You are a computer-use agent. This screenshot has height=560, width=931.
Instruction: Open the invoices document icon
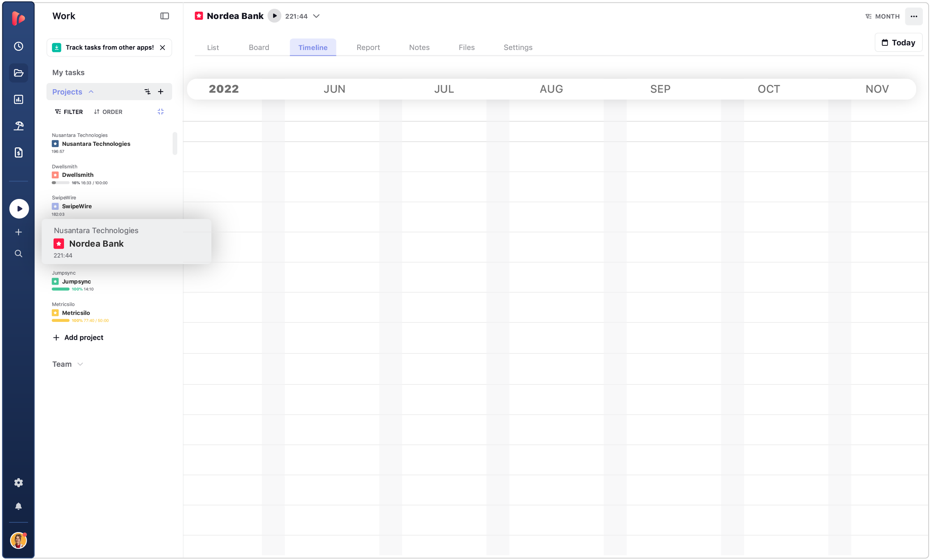coord(18,152)
